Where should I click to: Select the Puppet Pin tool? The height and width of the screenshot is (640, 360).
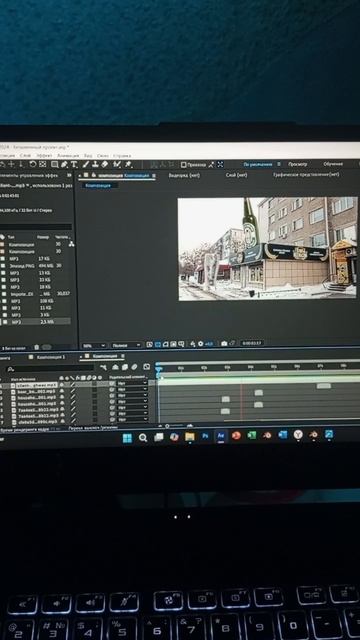pyautogui.click(x=128, y=164)
